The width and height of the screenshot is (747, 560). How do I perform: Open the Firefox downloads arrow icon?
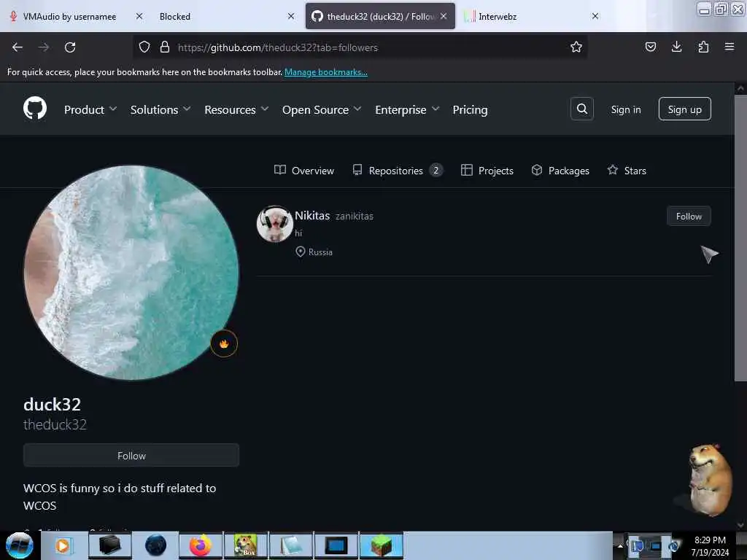pyautogui.click(x=676, y=47)
